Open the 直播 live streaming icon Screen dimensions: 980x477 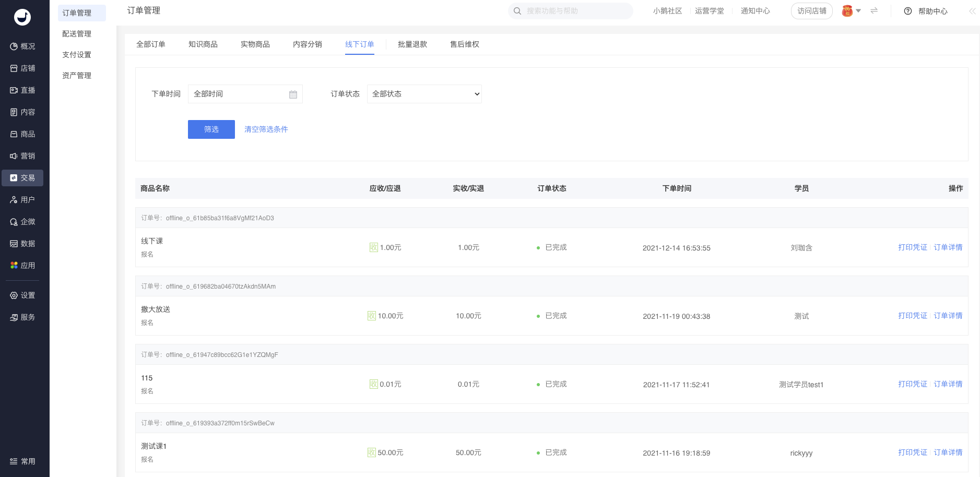tap(14, 90)
